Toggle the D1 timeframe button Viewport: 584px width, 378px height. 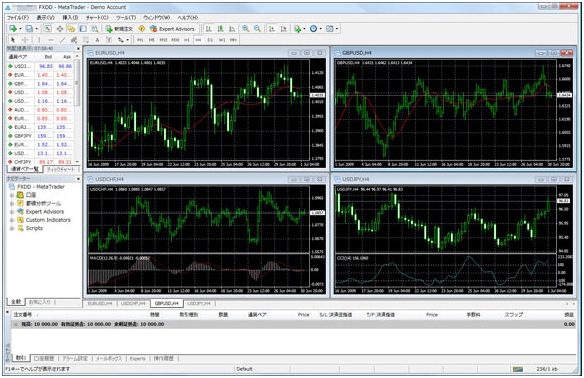pos(210,40)
